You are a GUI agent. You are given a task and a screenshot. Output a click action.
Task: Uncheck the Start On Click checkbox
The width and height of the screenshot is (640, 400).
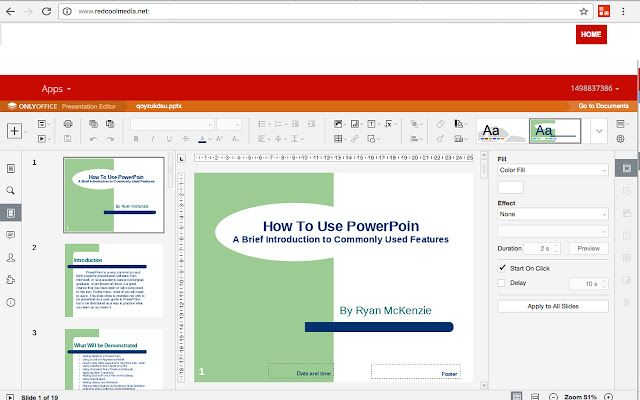point(502,268)
